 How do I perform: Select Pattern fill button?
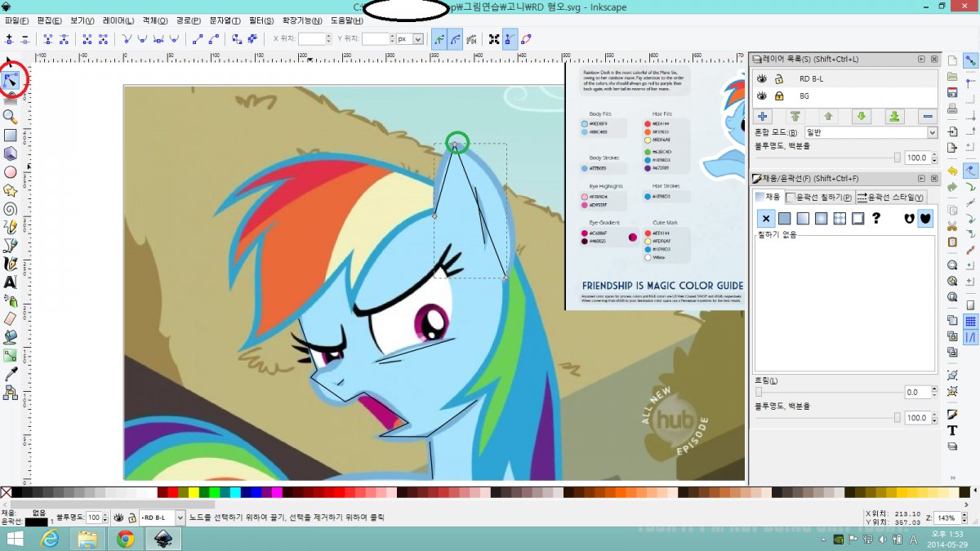click(840, 218)
